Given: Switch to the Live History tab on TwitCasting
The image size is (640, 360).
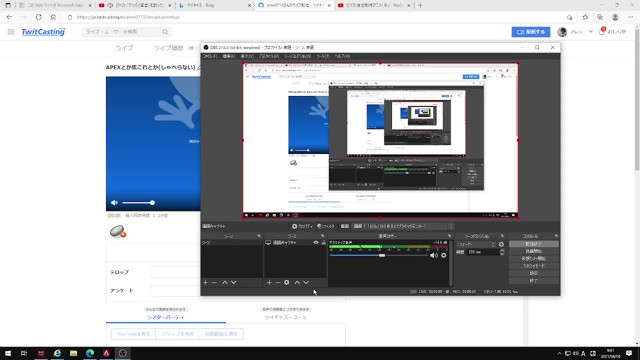Looking at the screenshot, I should point(168,48).
